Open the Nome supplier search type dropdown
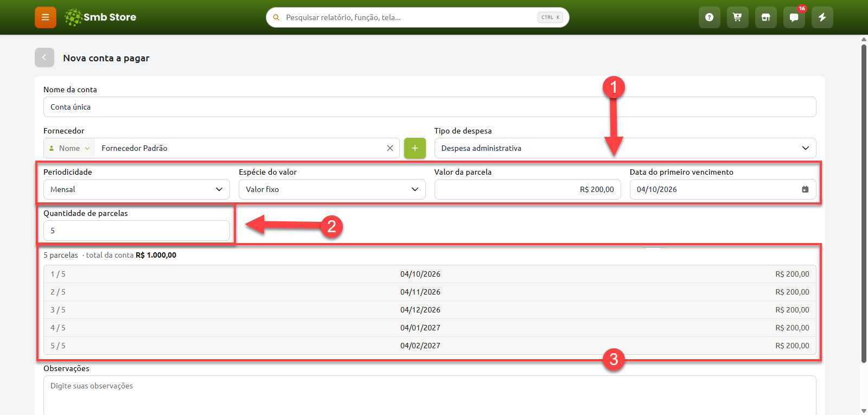Image resolution: width=868 pixels, height=415 pixels. [x=69, y=148]
